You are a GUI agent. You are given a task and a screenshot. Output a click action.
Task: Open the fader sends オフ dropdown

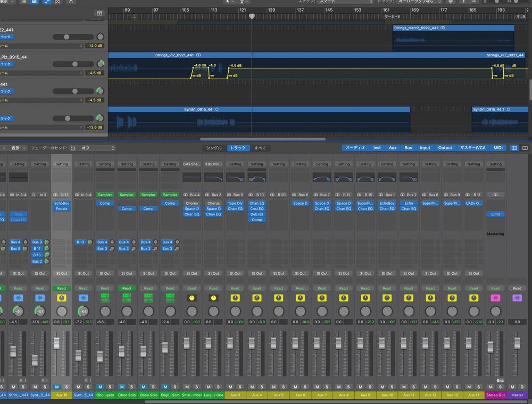coord(97,148)
